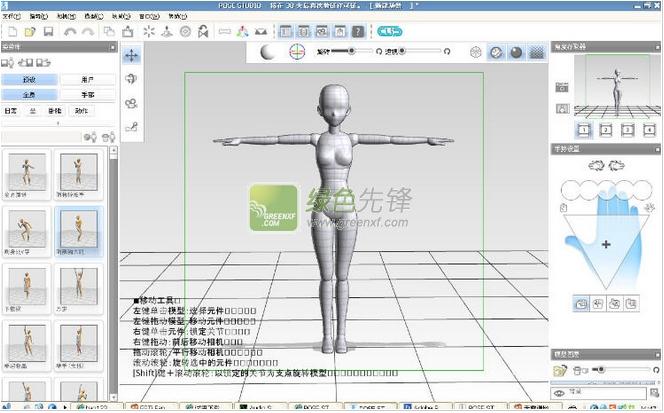Select the Move tool with four arrows

point(131,55)
